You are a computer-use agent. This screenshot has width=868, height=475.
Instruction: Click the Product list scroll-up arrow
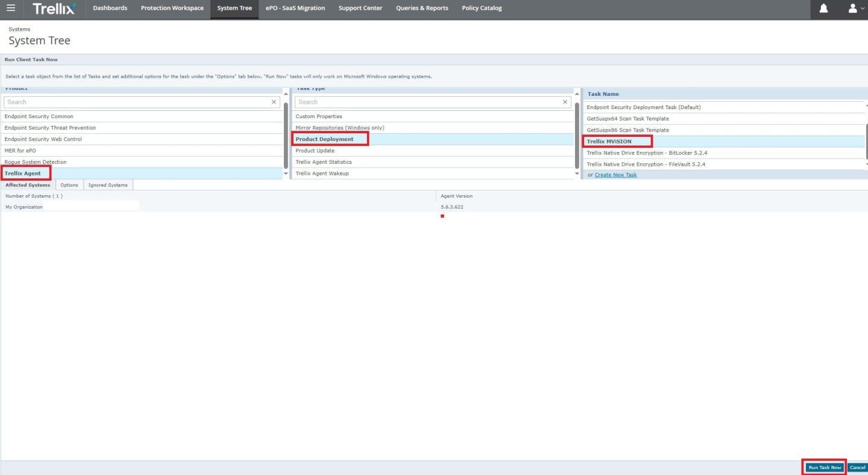pyautogui.click(x=286, y=93)
